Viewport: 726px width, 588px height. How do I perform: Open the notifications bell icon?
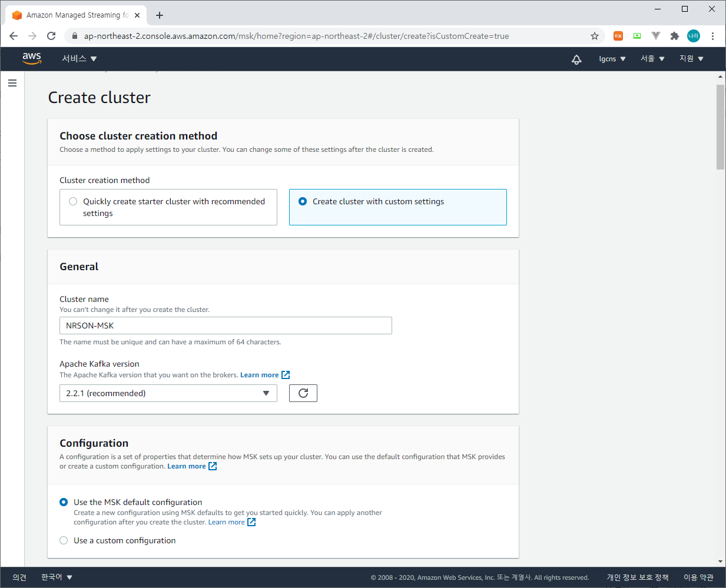[x=576, y=59]
